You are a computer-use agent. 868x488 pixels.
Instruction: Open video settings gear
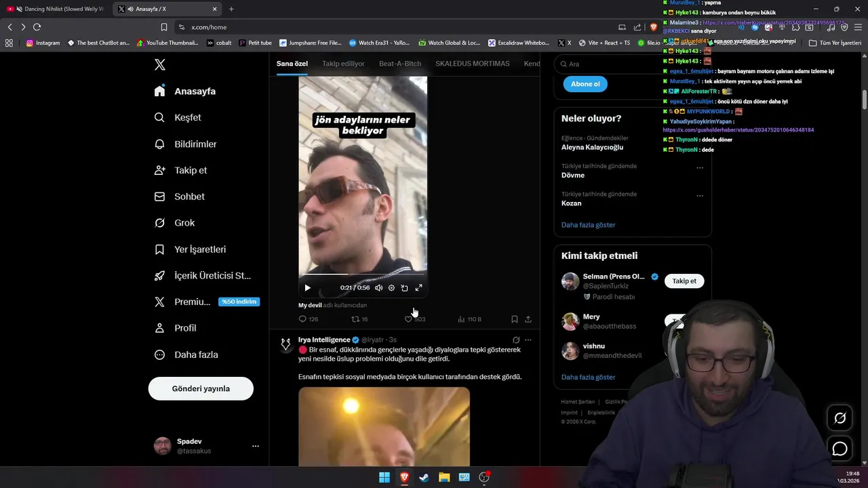391,288
